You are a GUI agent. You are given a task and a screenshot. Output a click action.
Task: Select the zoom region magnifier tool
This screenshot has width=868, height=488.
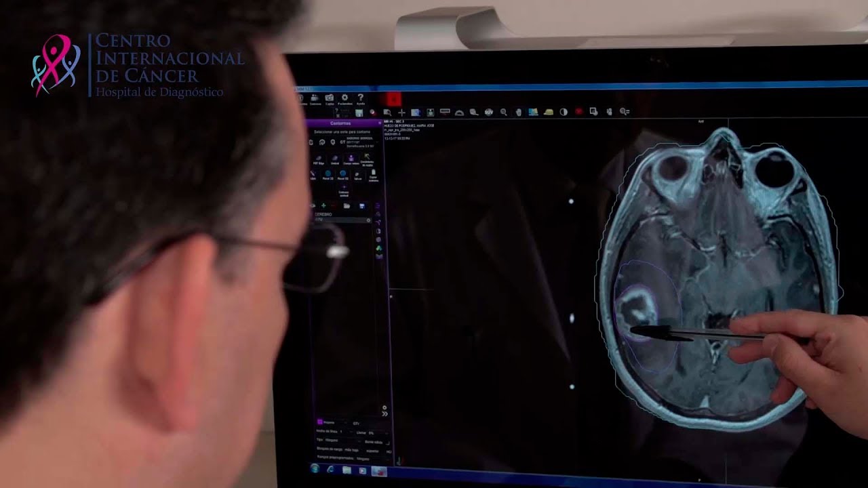387,113
